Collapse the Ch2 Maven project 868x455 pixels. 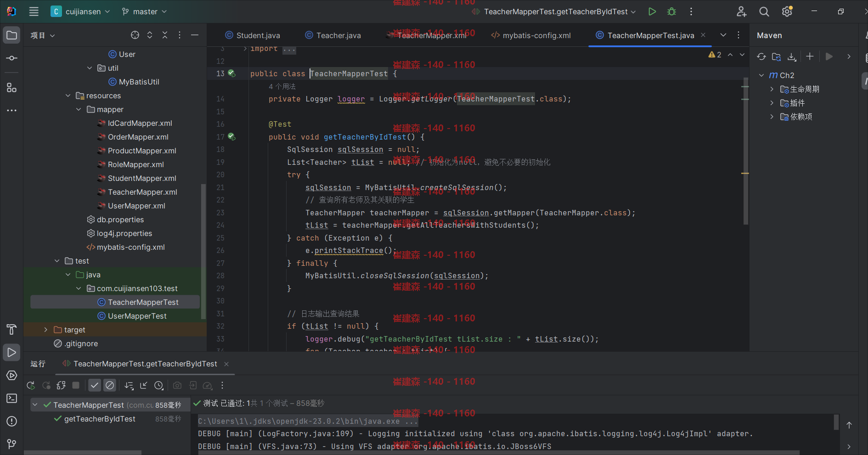coord(761,75)
